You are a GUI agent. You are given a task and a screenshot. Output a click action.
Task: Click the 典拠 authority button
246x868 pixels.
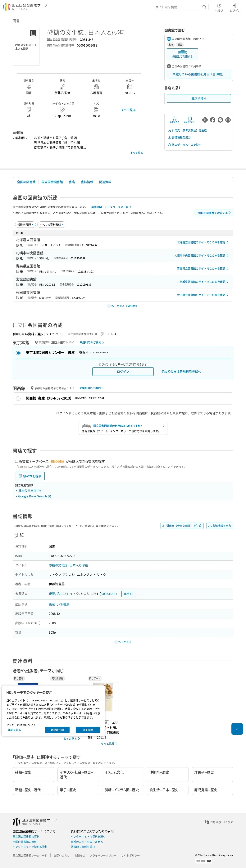[x=128, y=594]
